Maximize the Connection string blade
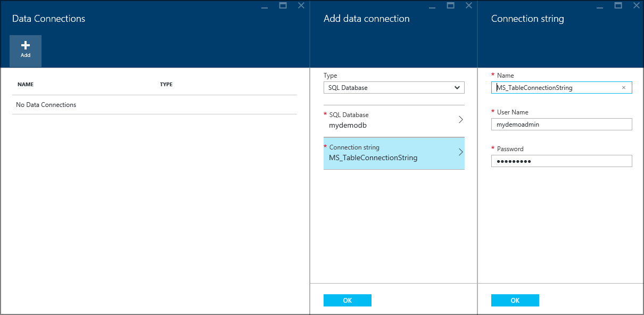Viewport: 644px width, 315px height. (618, 5)
